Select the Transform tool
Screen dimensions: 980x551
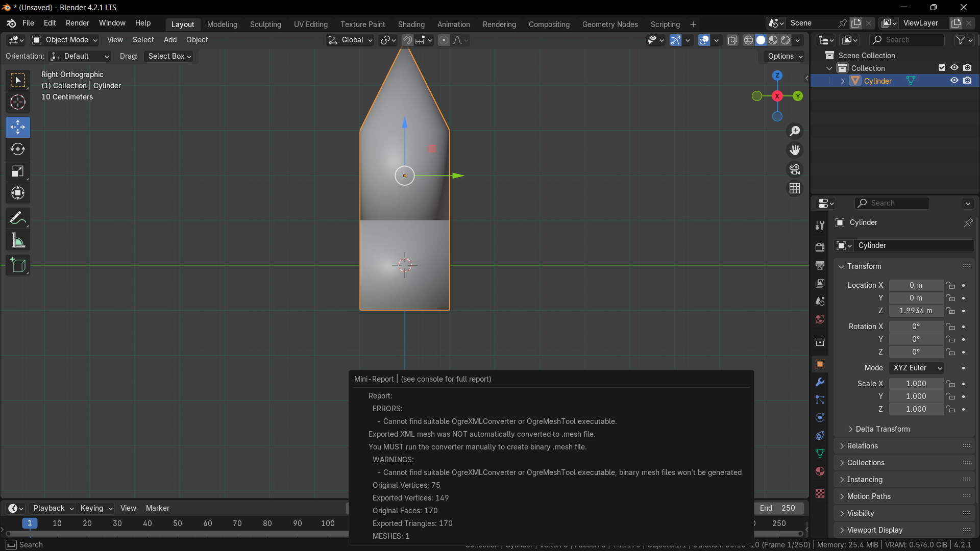tap(18, 193)
